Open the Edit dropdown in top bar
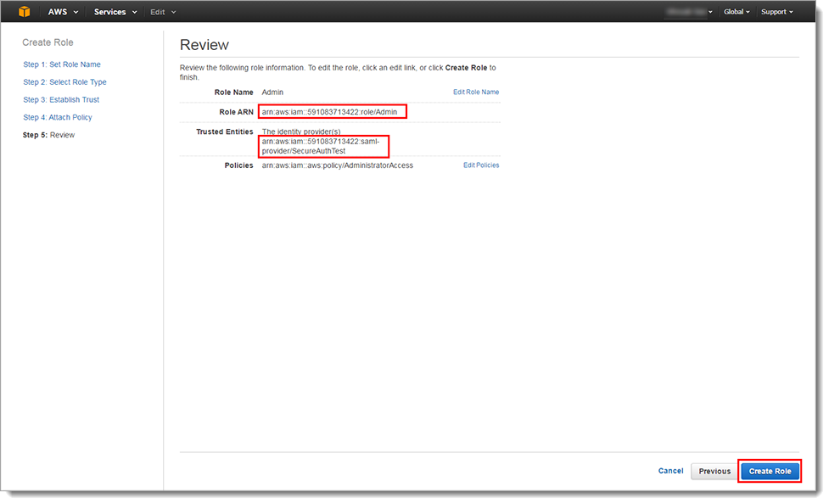 163,12
